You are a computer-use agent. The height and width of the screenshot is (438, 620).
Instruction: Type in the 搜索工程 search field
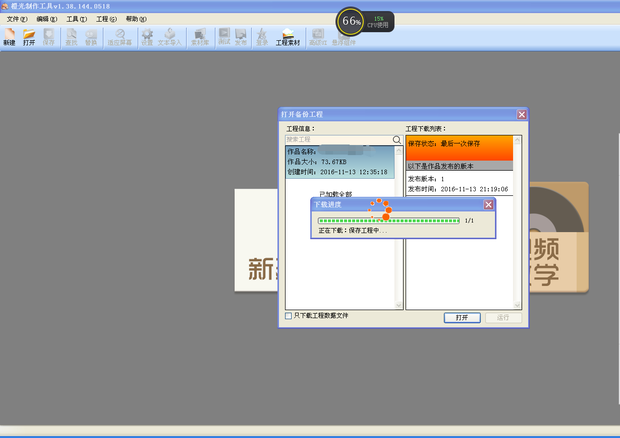pyautogui.click(x=338, y=140)
